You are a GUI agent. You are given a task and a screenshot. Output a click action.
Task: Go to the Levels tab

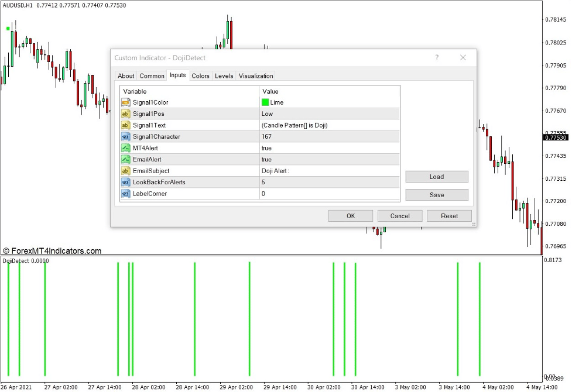[x=224, y=76]
